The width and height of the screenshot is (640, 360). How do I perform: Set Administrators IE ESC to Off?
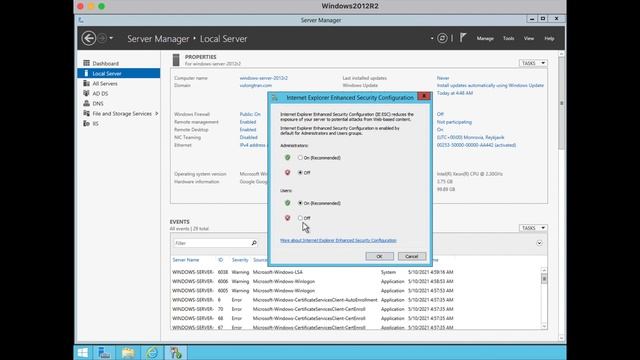click(x=300, y=173)
